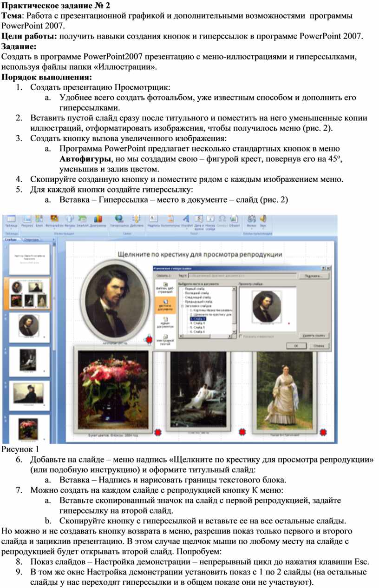
Task: Switch to the Слайды panel tab
Action: (10, 240)
